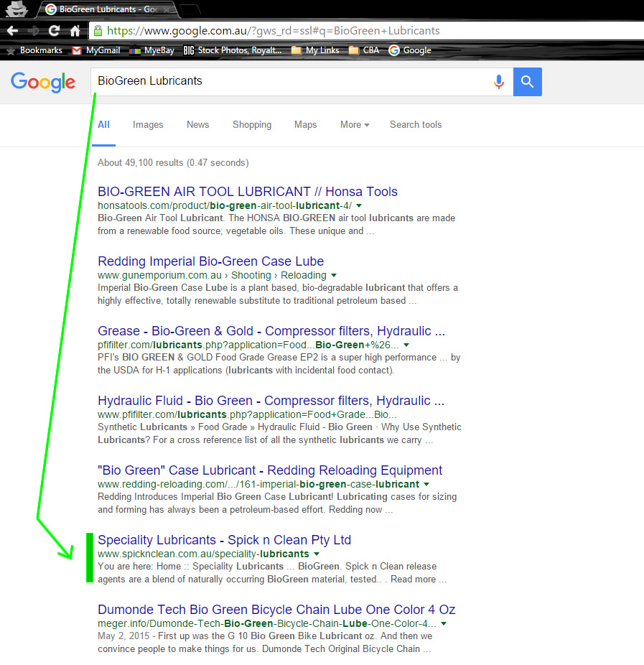Viewport: 644px width, 665px height.
Task: Open the My Links bookmark folder
Action: pos(315,50)
